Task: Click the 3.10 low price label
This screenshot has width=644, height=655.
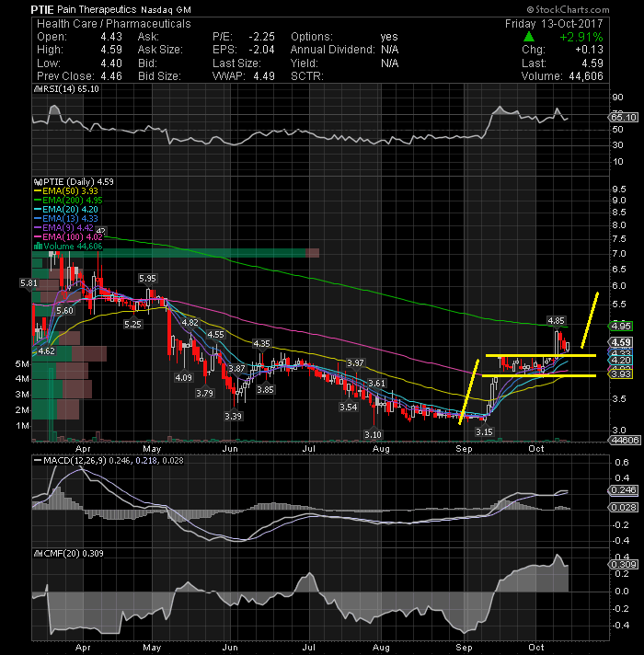Action: tap(373, 435)
